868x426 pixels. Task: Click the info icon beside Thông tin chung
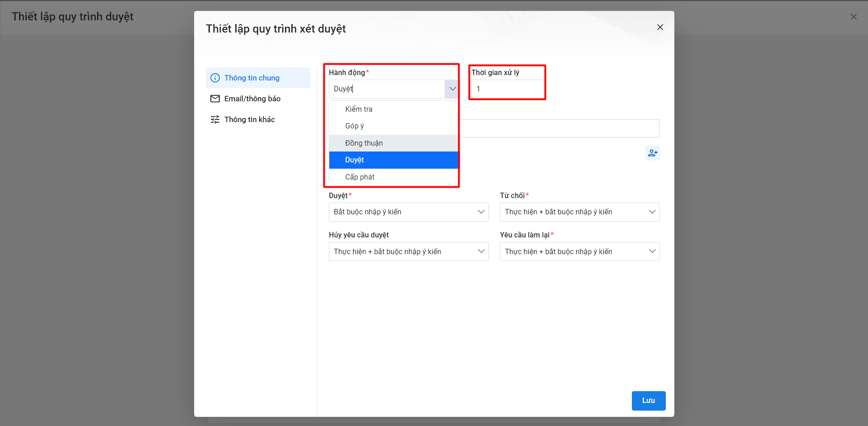tap(215, 78)
